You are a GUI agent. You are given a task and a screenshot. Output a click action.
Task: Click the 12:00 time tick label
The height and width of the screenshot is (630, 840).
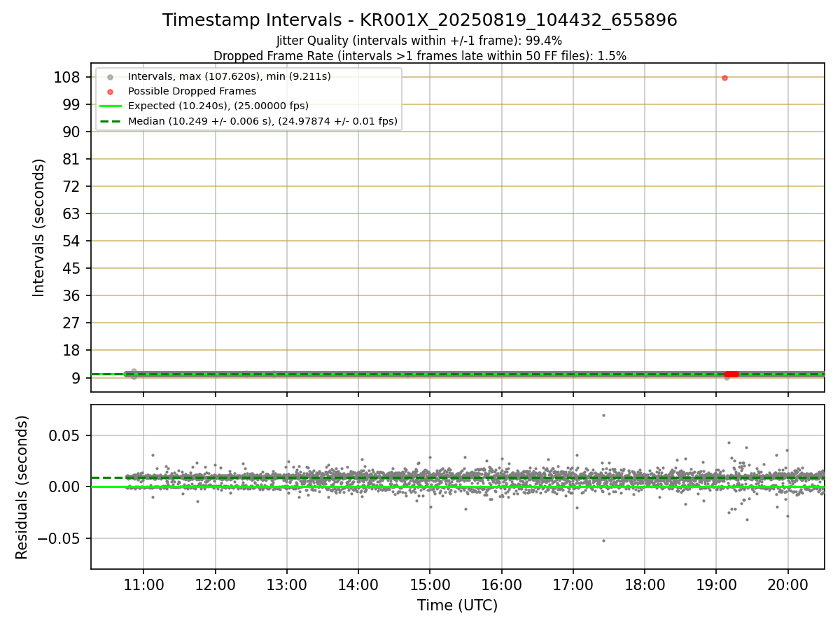click(x=215, y=584)
